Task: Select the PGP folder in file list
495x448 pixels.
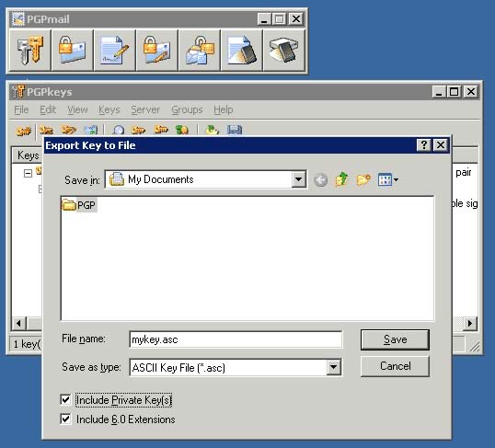Action: click(x=79, y=205)
